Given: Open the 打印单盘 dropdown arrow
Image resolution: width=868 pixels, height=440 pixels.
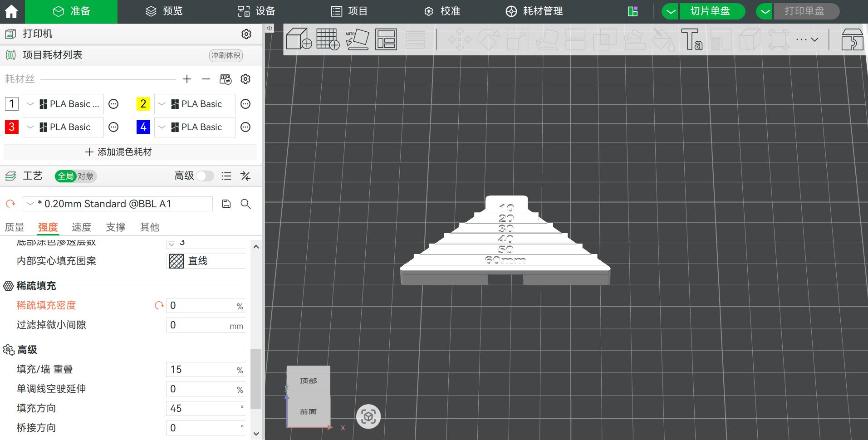Looking at the screenshot, I should click(x=765, y=11).
